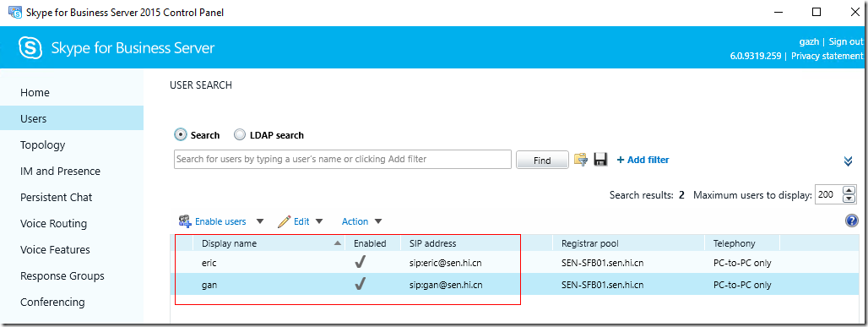Open help via the question mark icon
This screenshot has width=868, height=327.
click(x=851, y=221)
